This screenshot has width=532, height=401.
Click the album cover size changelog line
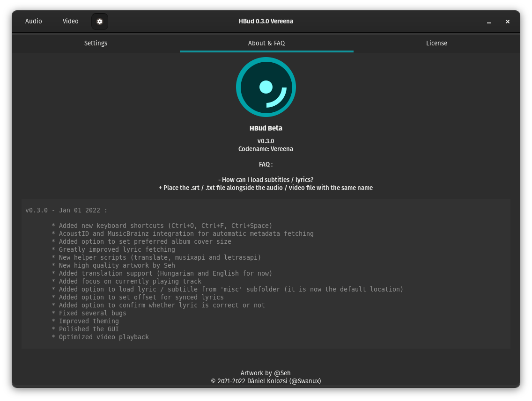pos(141,242)
